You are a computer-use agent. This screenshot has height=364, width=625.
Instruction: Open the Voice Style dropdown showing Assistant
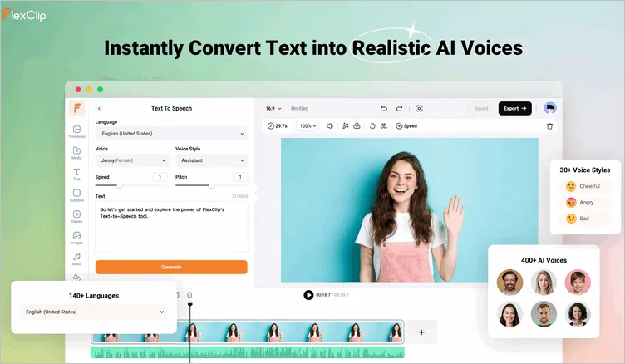pyautogui.click(x=212, y=160)
